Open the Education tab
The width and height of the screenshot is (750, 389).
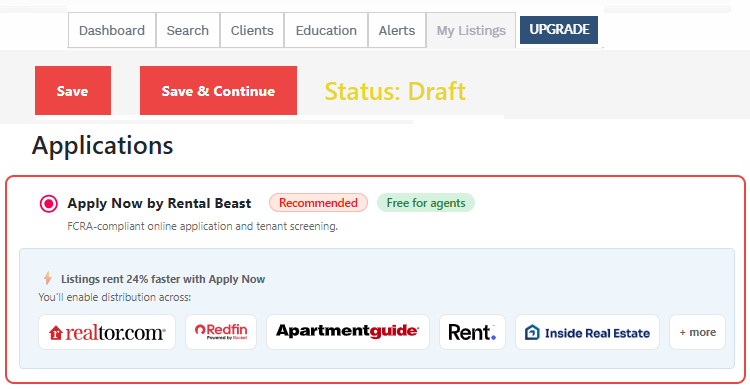(326, 30)
